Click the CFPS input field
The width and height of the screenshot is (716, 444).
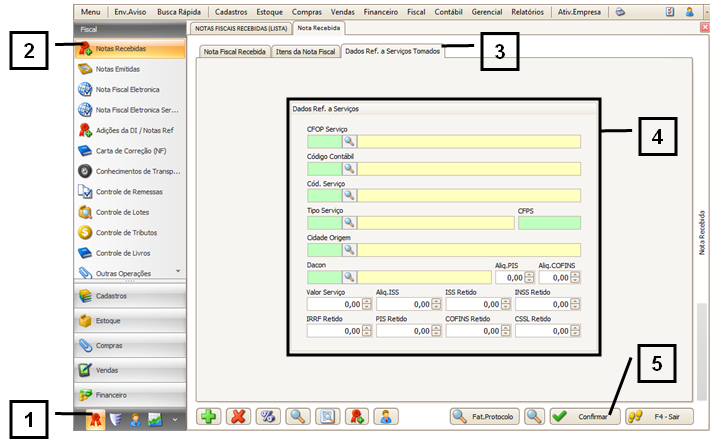click(548, 222)
